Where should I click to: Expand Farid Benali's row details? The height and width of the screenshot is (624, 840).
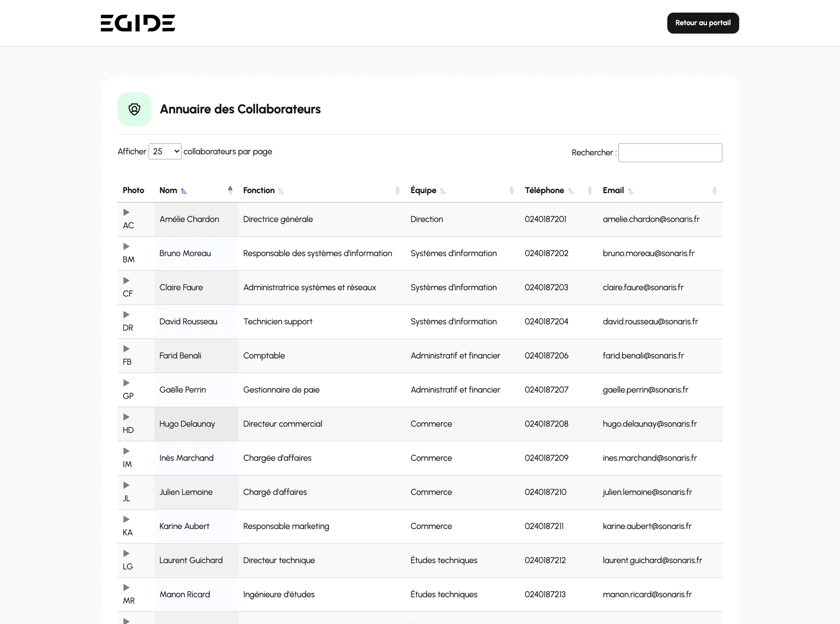click(x=126, y=349)
